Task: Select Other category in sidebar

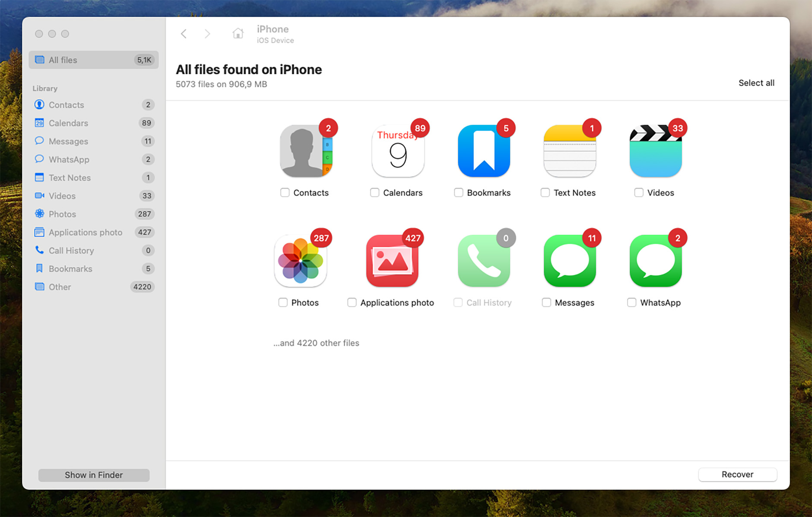Action: [60, 287]
